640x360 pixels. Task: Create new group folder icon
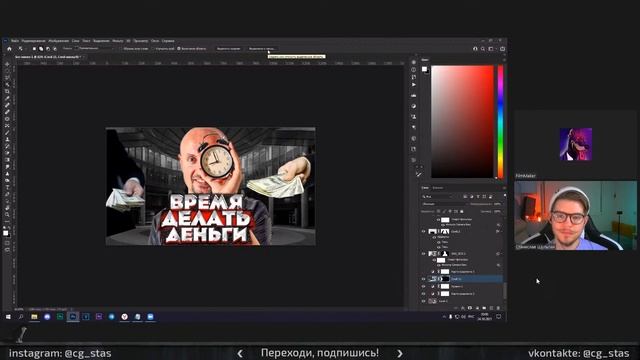click(x=484, y=308)
